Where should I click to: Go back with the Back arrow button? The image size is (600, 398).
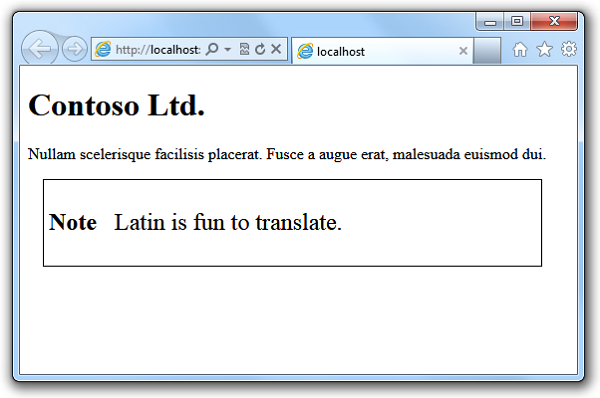tap(40, 48)
